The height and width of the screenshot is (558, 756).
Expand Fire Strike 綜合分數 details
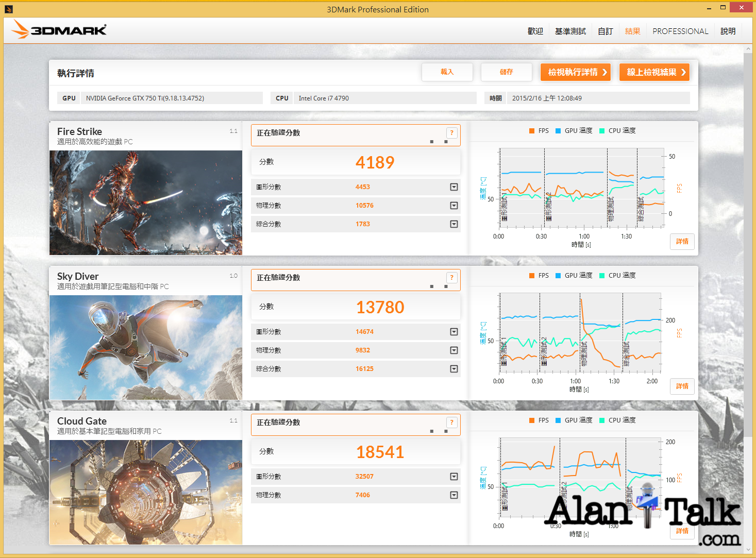tap(454, 224)
